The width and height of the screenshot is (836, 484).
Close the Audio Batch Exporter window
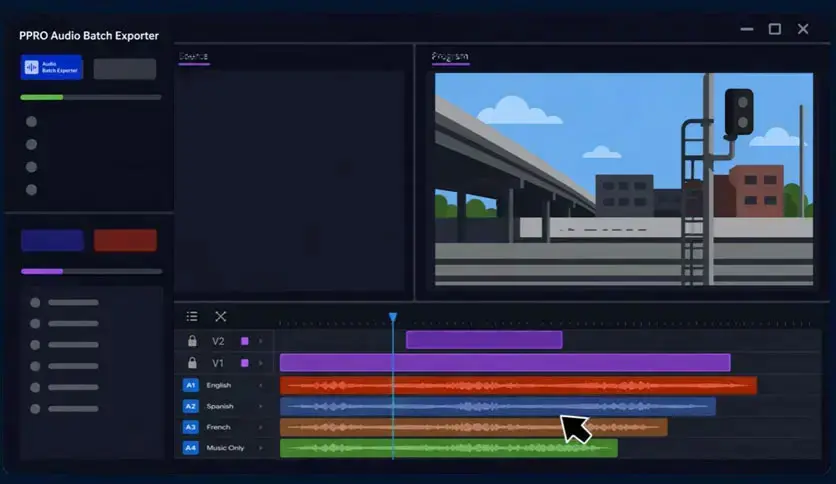click(x=803, y=29)
